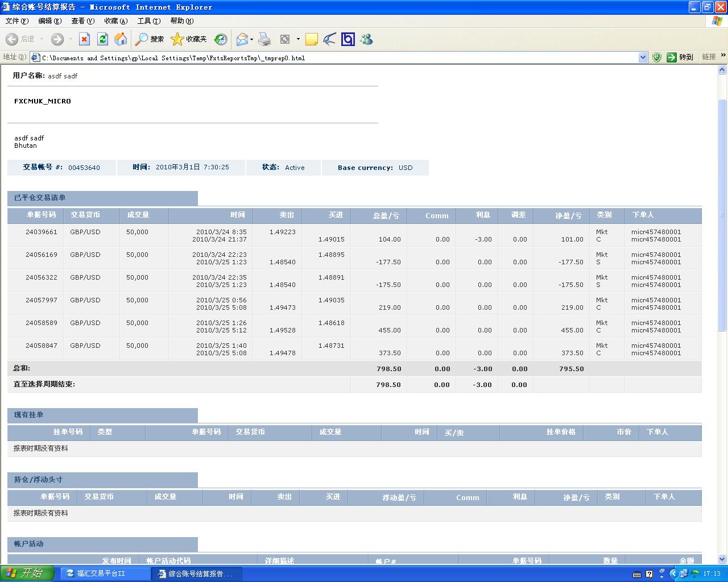
Task: Switch to 福汇交易平台II taskbar window
Action: [x=101, y=573]
